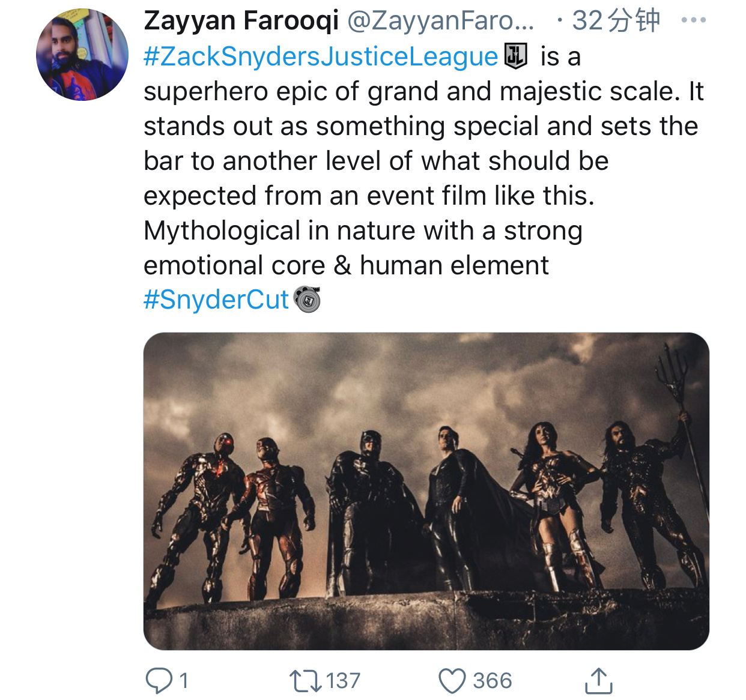The width and height of the screenshot is (746, 700).
Task: Open the 32分钟 timestamp link
Action: point(616,20)
